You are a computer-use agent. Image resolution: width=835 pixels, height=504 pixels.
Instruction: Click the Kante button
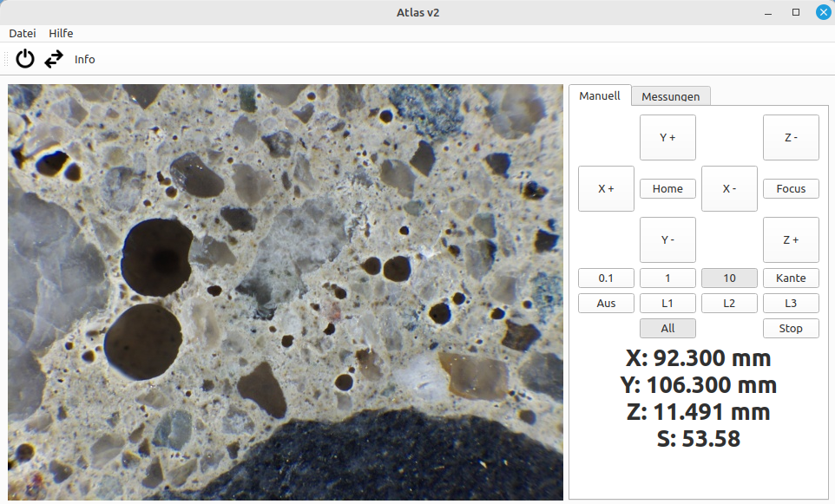pos(791,278)
